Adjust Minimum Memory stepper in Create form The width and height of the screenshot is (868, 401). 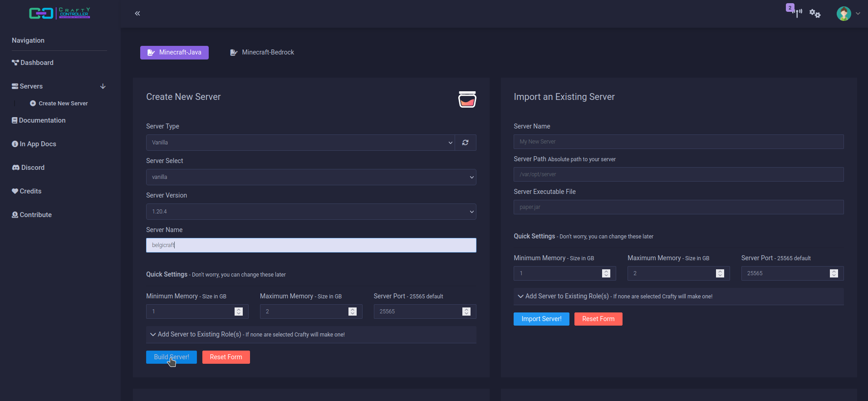point(239,312)
